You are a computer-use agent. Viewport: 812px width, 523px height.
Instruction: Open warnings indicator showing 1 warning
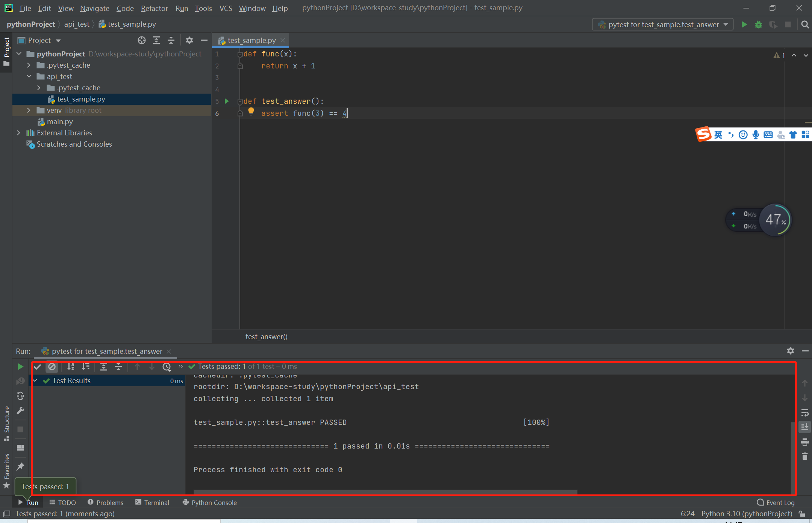[779, 55]
